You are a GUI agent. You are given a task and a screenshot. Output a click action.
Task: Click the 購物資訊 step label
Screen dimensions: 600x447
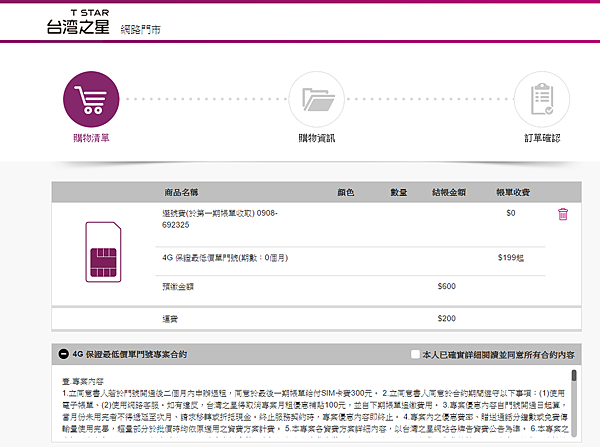(x=316, y=138)
